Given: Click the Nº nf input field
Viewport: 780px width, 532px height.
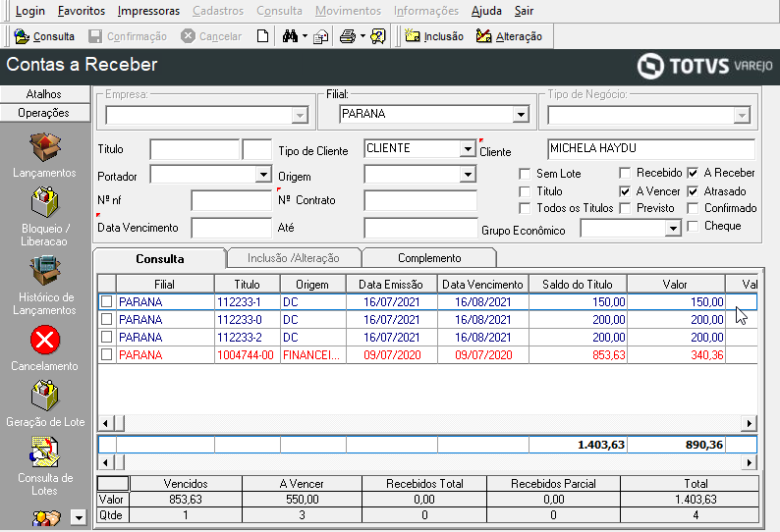Looking at the screenshot, I should [231, 200].
